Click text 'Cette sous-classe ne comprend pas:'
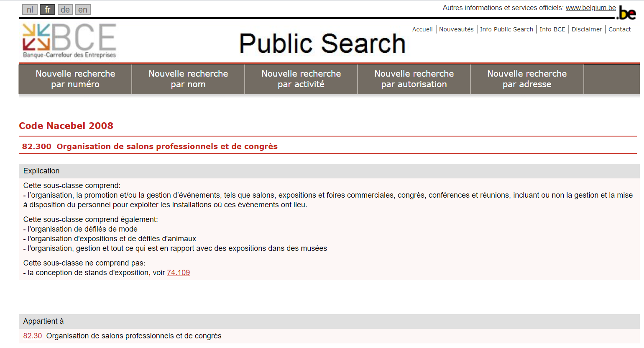Screen dimensions: 644x348 click(84, 263)
